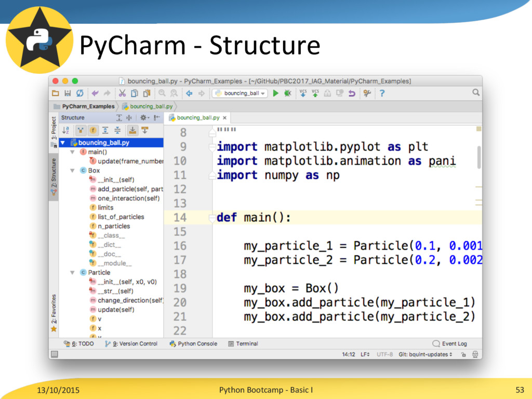Image resolution: width=532 pixels, height=399 pixels.
Task: Click bouncing_ball.py breadcrumb in navigation bar
Action: [148, 107]
